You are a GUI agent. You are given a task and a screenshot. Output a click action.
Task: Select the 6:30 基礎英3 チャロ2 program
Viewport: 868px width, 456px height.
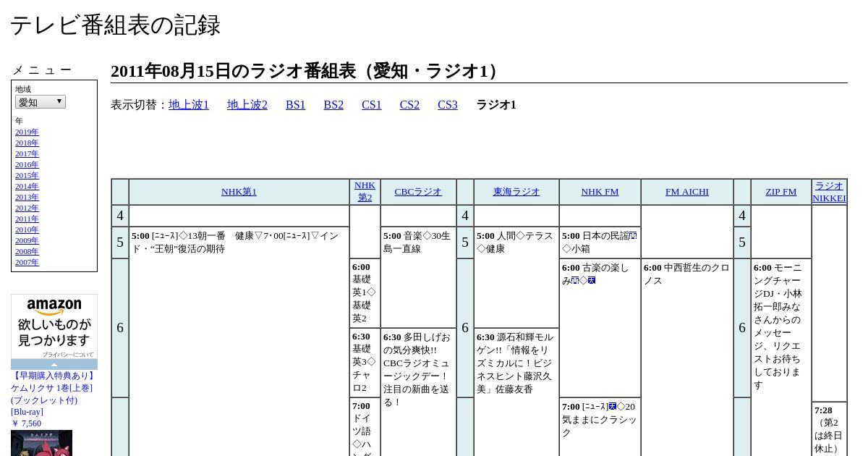pyautogui.click(x=365, y=362)
